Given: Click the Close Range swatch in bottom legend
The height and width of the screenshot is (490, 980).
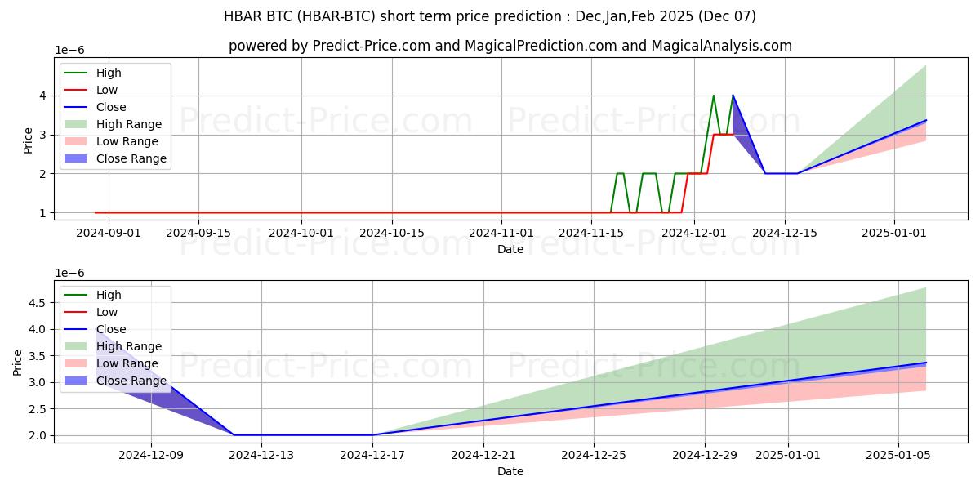Looking at the screenshot, I should click(x=76, y=381).
